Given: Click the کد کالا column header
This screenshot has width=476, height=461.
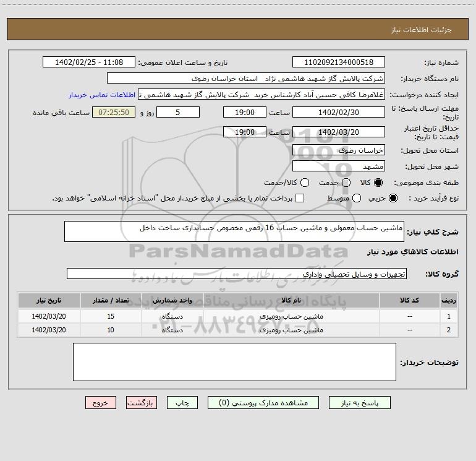Looking at the screenshot, I should point(409,300).
